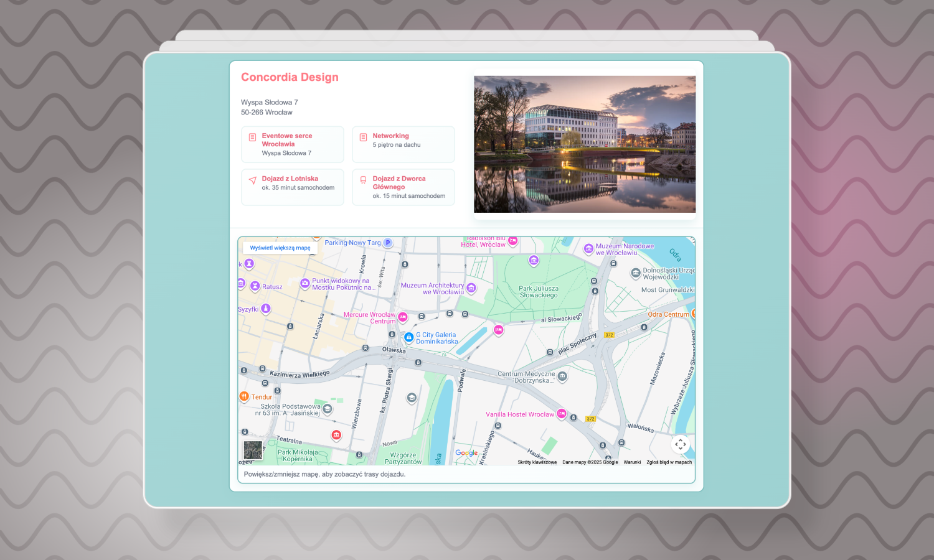The height and width of the screenshot is (560, 934).
Task: Open the Warunki terms link
Action: pyautogui.click(x=632, y=462)
